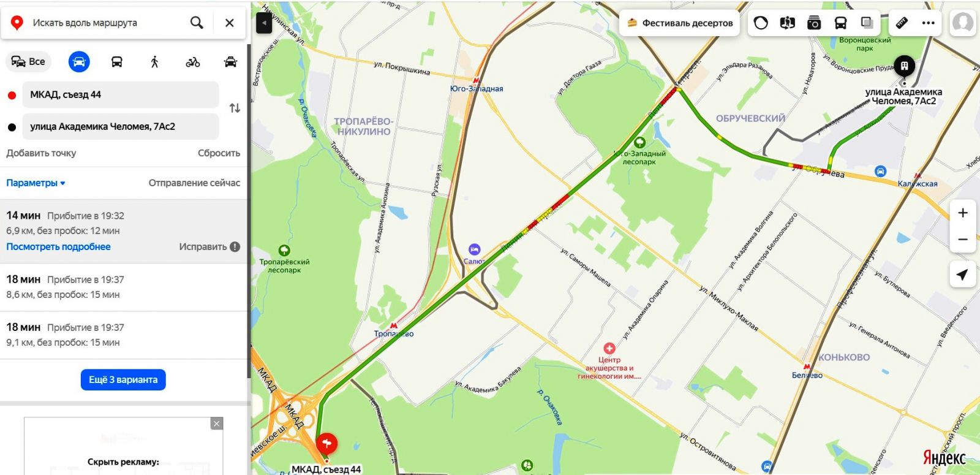Select the car route mode

[79, 62]
